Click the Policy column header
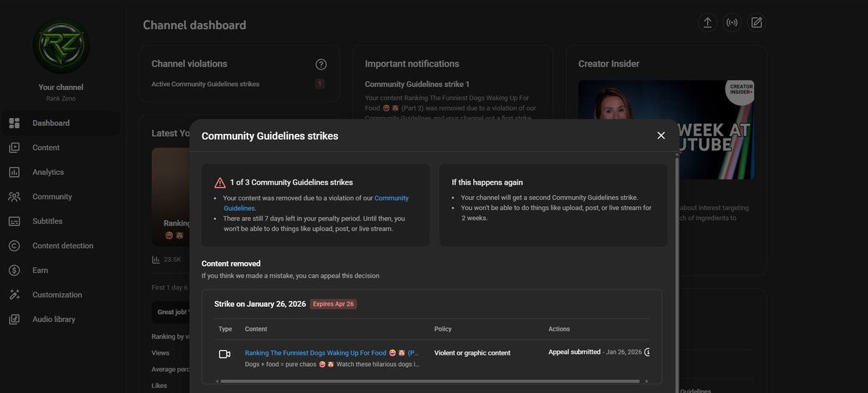The width and height of the screenshot is (868, 393). (x=443, y=329)
